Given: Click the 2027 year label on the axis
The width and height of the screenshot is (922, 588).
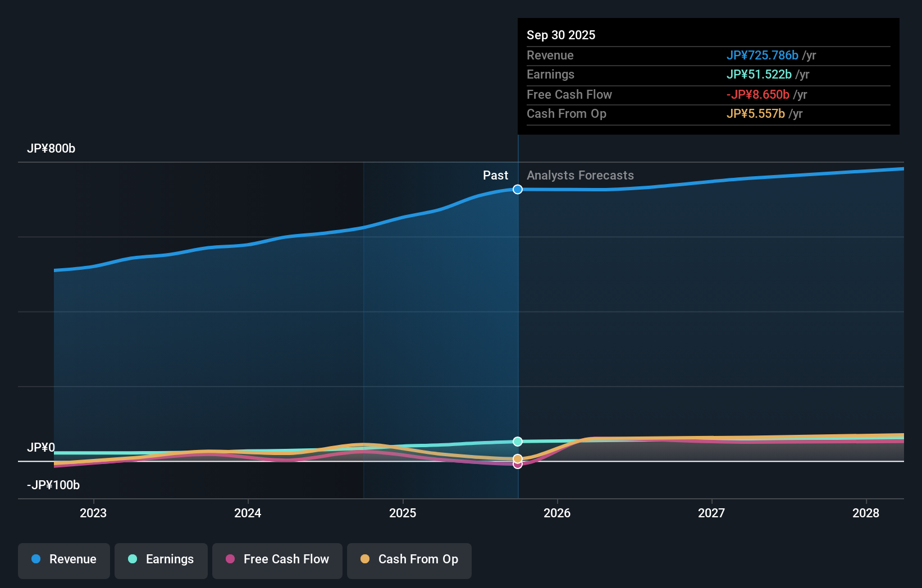Looking at the screenshot, I should coord(711,513).
